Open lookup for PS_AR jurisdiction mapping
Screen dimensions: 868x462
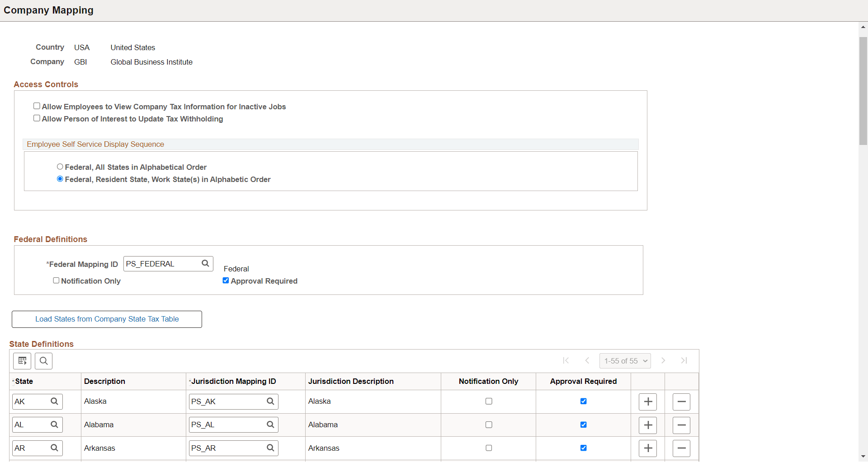point(270,448)
